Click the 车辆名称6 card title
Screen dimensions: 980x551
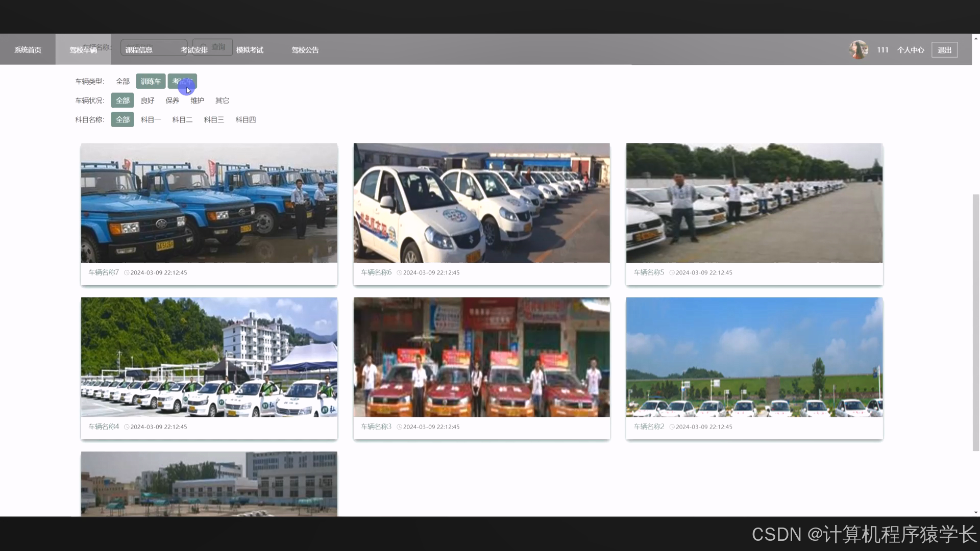tap(376, 272)
